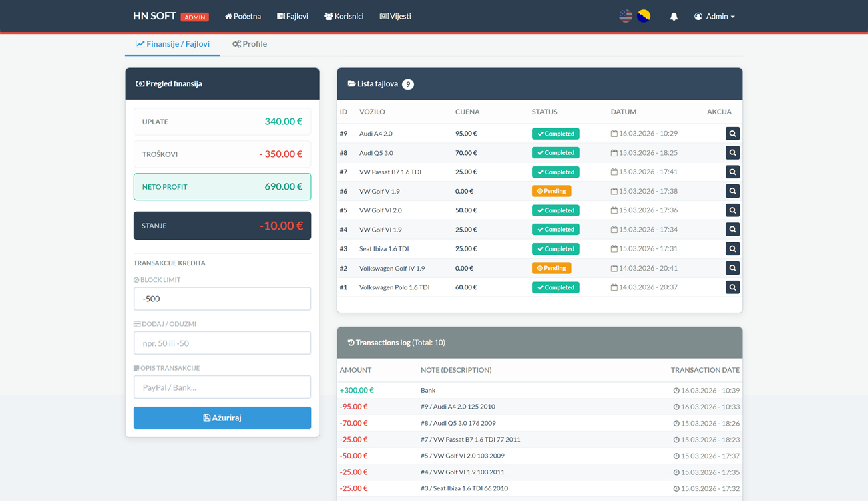The image size is (868, 501).
Task: Open magnifier for #3 Seat Ibiza 1.6 TDI
Action: (732, 248)
